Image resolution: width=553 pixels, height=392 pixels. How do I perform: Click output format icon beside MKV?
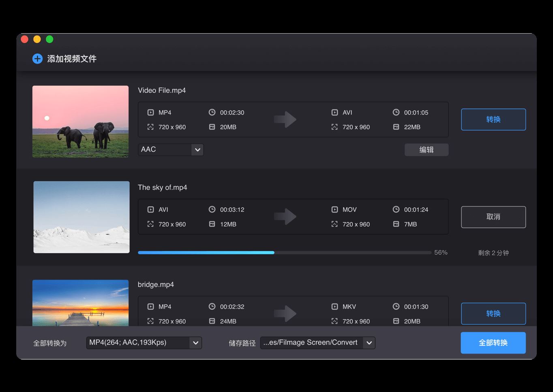click(x=334, y=307)
